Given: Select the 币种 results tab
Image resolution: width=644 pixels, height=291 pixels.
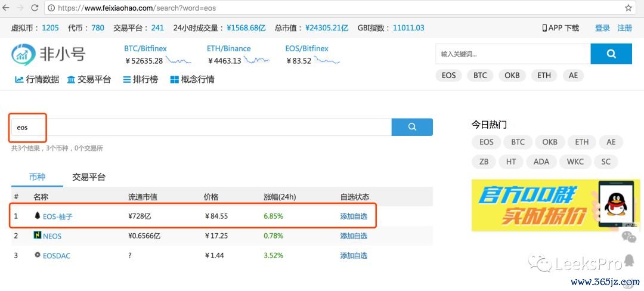Looking at the screenshot, I should coord(37,177).
